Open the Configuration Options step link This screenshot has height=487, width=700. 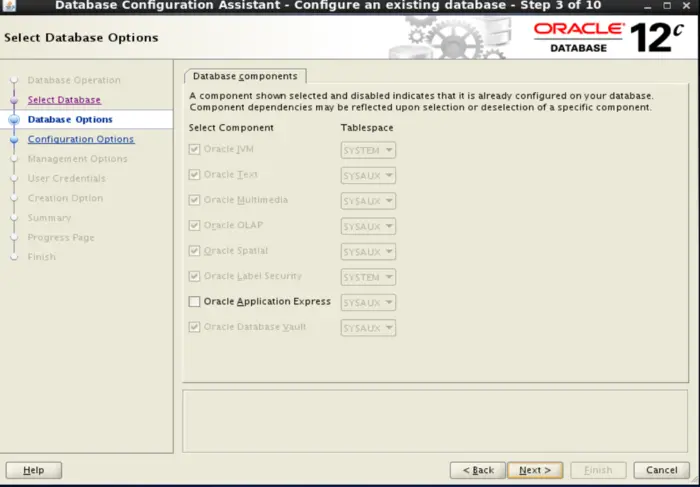coord(81,139)
